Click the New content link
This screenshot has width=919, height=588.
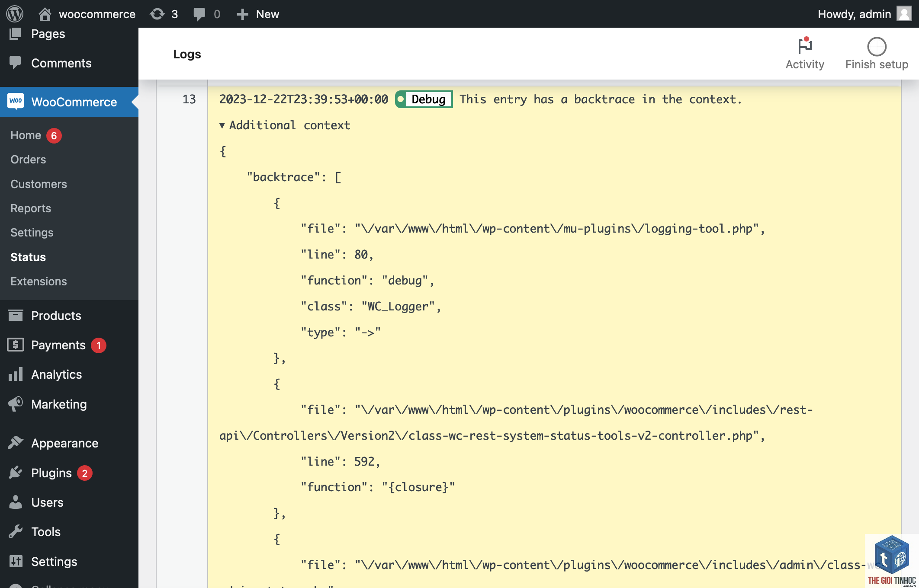click(267, 14)
